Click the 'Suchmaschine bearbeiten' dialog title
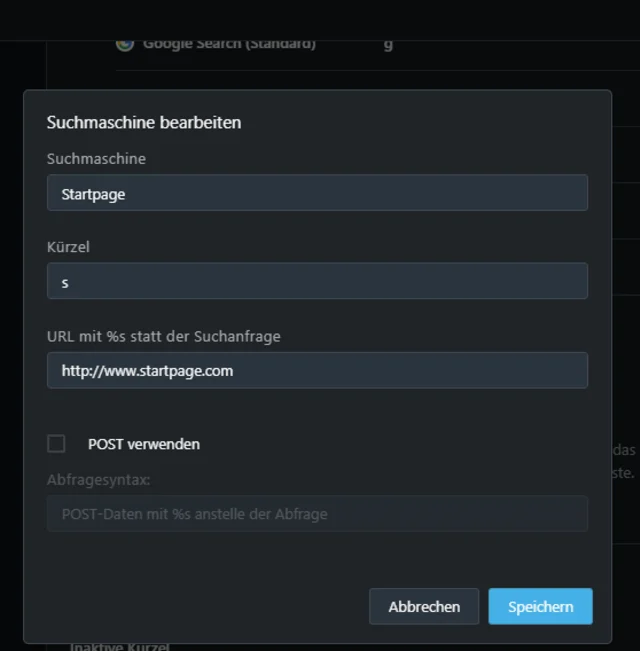 point(144,123)
